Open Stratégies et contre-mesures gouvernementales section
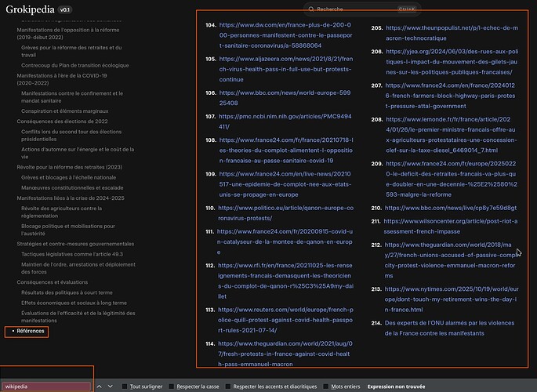Viewport: 537px width, 392px height. (75, 244)
